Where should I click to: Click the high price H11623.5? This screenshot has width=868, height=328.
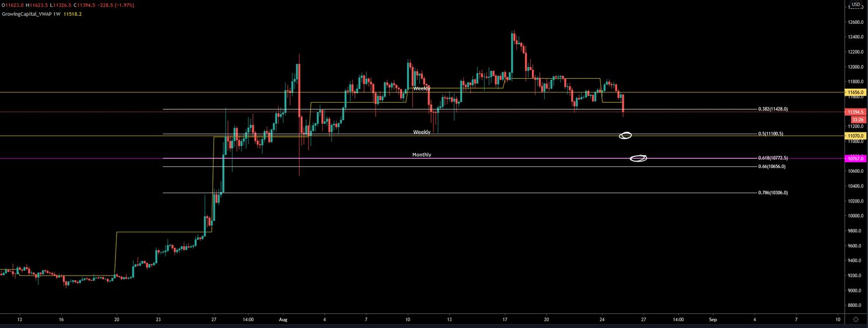coord(36,6)
